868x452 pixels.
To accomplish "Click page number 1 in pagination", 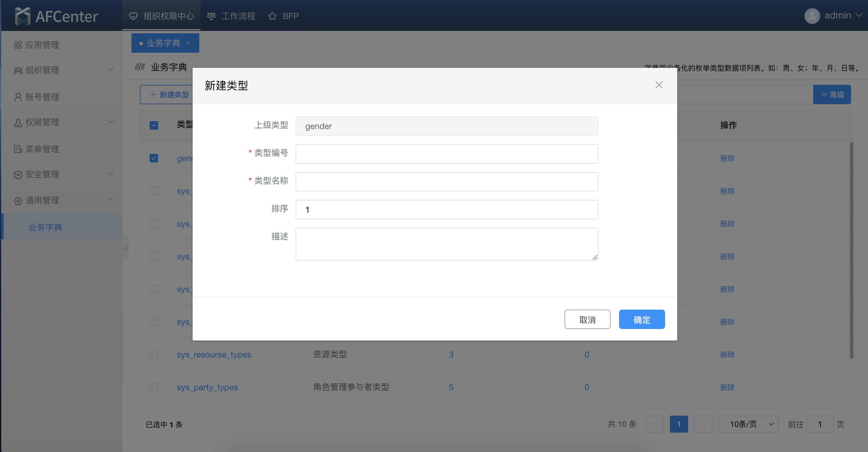I will [679, 424].
